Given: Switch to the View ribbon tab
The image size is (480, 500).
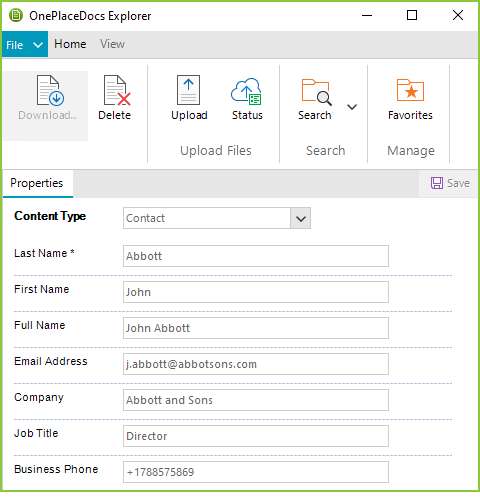Looking at the screenshot, I should tap(112, 44).
